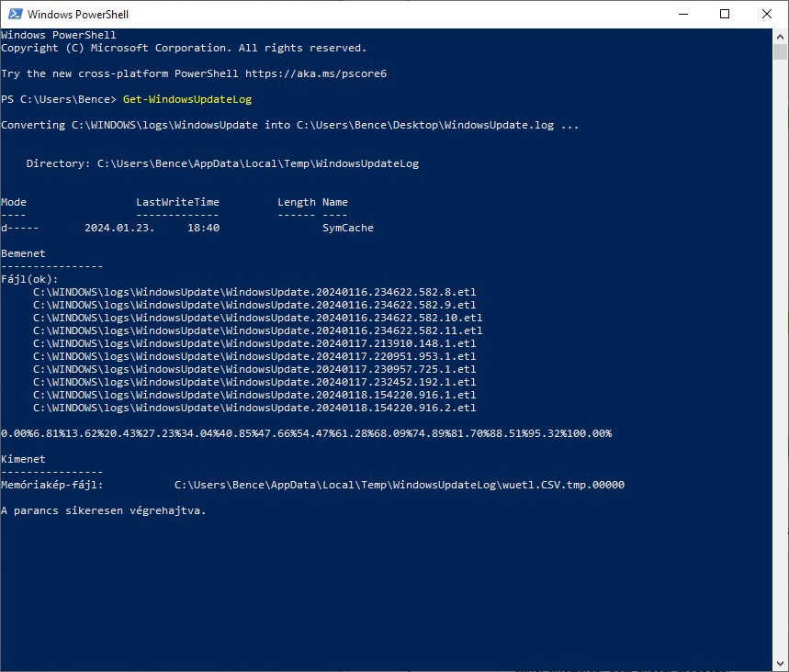Maximize the Windows PowerShell window

tap(725, 14)
